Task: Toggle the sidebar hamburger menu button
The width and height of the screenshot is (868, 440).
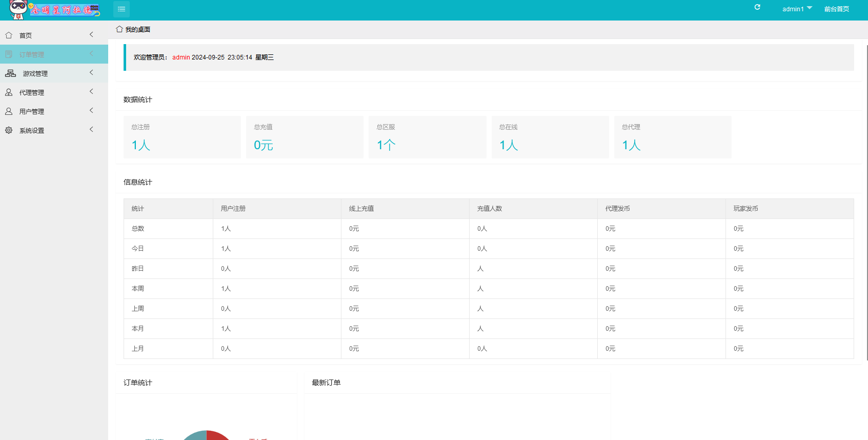Action: coord(122,9)
